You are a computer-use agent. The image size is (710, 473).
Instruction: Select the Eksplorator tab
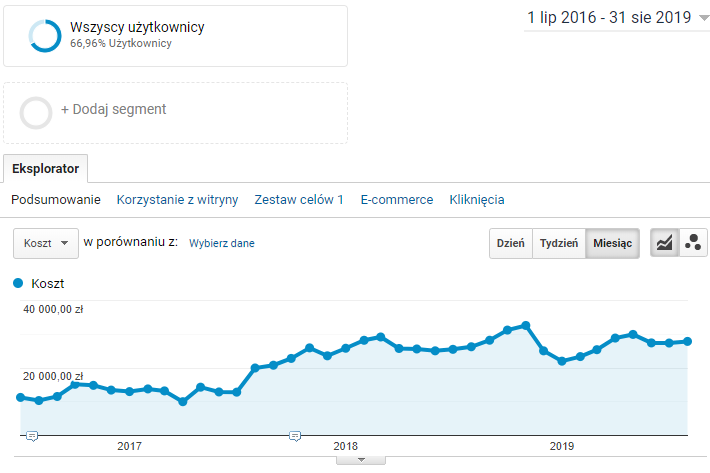(x=46, y=168)
